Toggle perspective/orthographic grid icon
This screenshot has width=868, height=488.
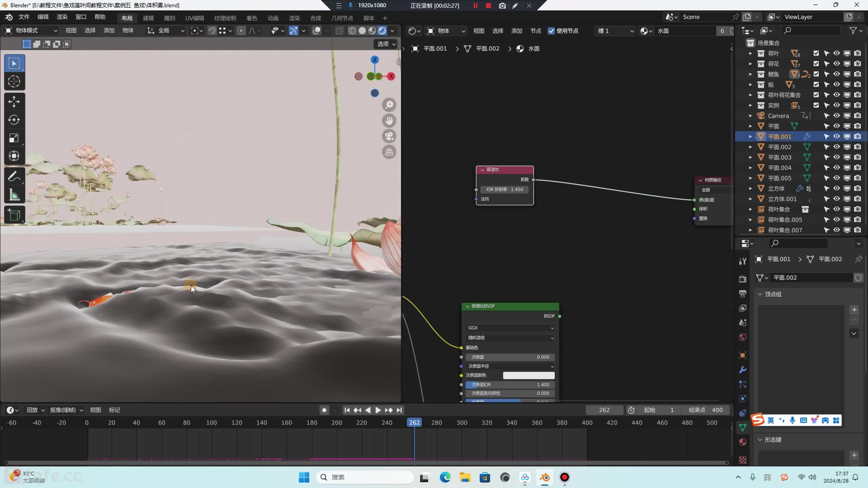tap(389, 152)
